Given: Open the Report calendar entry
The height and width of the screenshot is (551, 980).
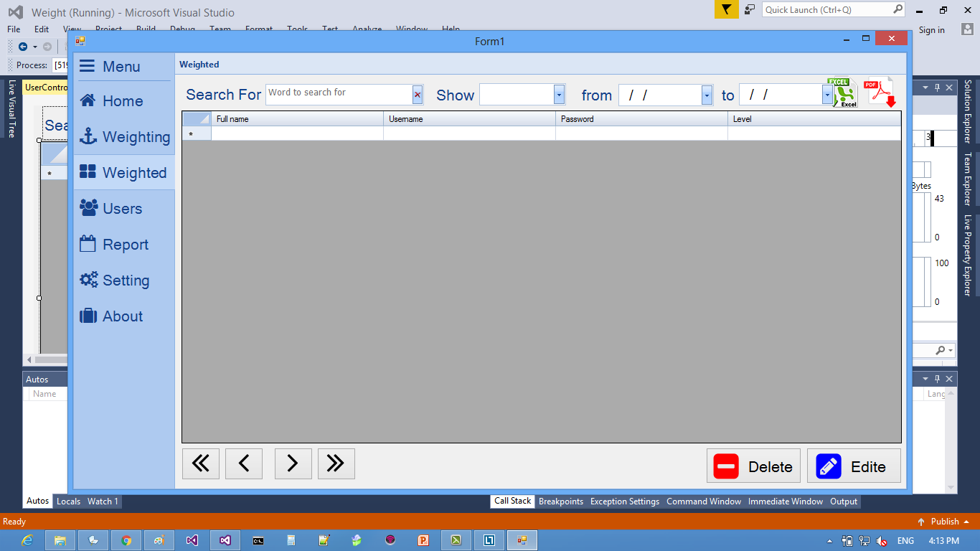Looking at the screenshot, I should [123, 245].
